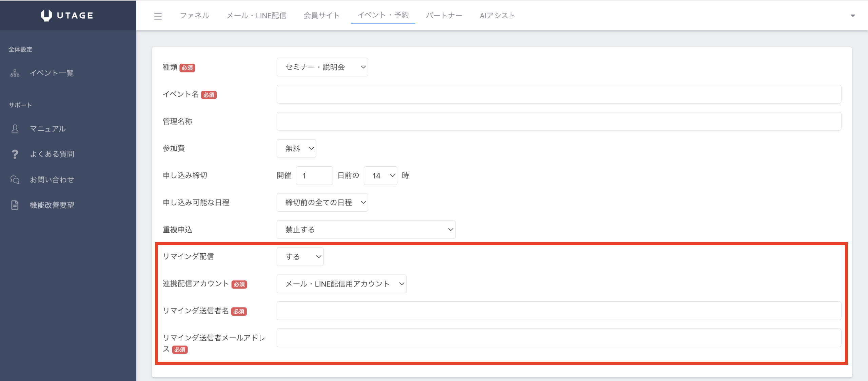Viewport: 868px width, 381px height.
Task: Click the マニュアル person icon
Action: [x=15, y=129]
